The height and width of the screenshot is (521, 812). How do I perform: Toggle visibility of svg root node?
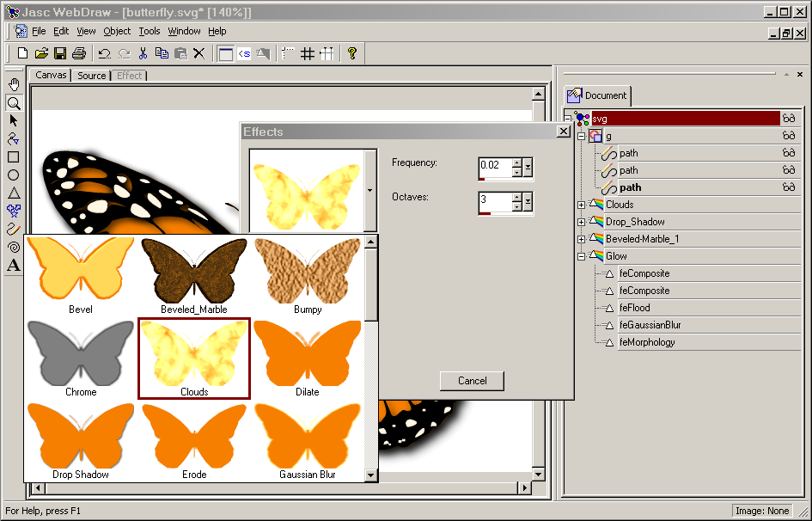coord(788,119)
